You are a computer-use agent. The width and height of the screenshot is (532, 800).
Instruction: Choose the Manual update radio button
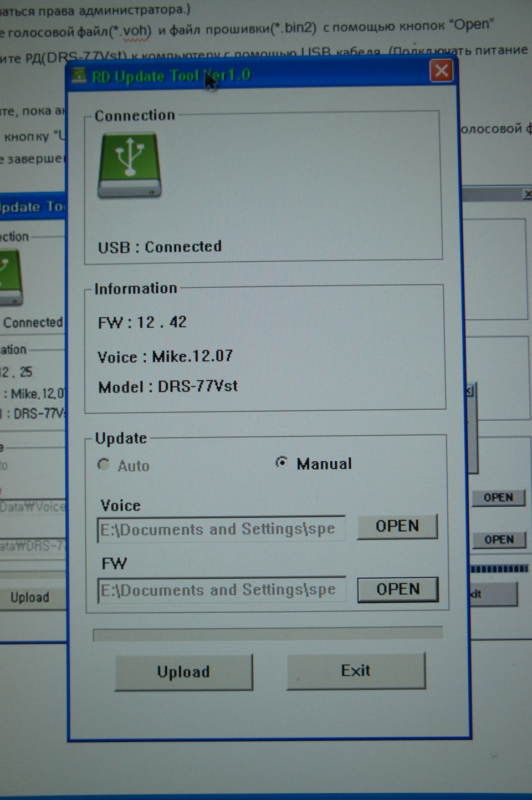[282, 462]
